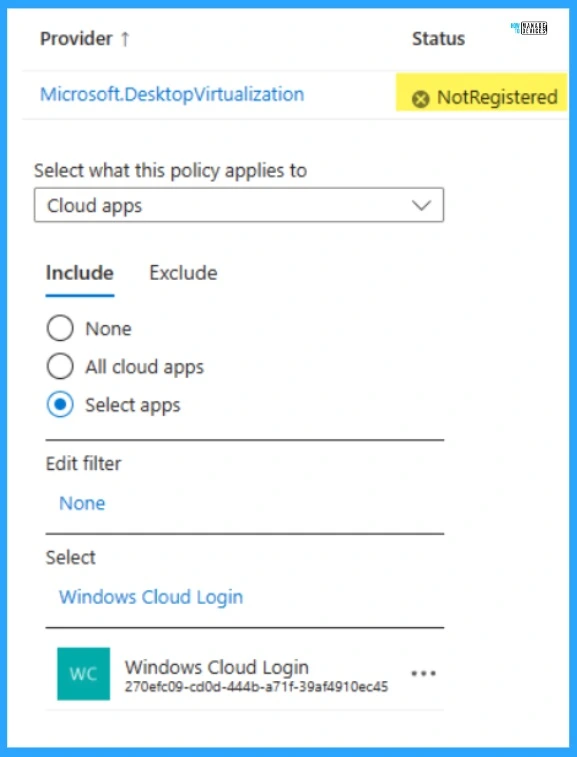This screenshot has width=577, height=757.
Task: Click the WC app tile icon
Action: click(84, 673)
